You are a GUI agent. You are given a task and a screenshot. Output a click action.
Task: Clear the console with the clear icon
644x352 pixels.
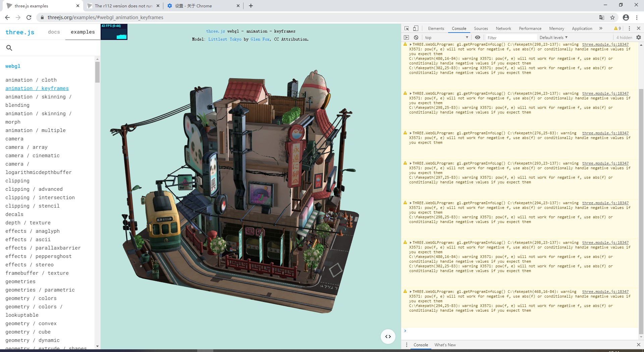click(416, 38)
